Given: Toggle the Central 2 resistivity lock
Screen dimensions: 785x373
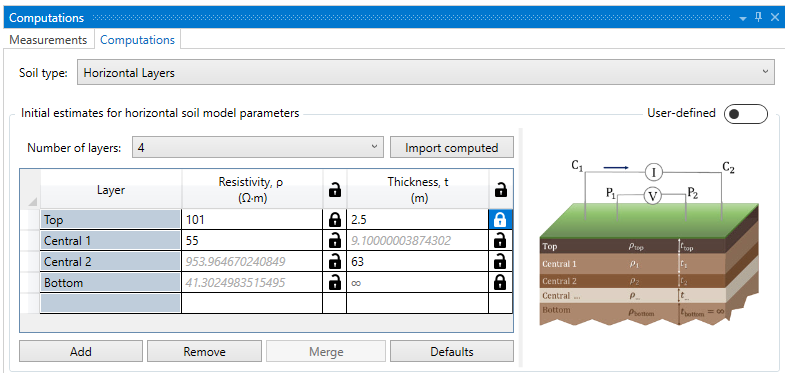Looking at the screenshot, I should pyautogui.click(x=334, y=262).
